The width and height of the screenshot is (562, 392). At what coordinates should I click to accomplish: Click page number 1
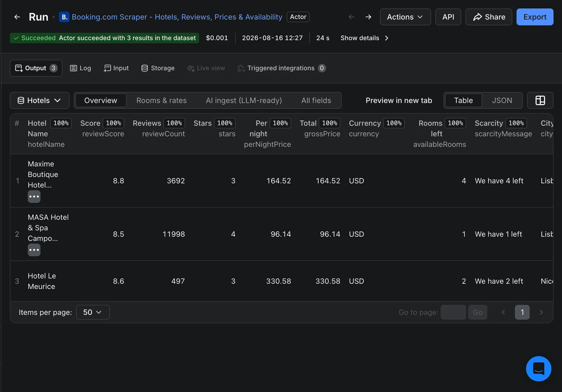(522, 312)
